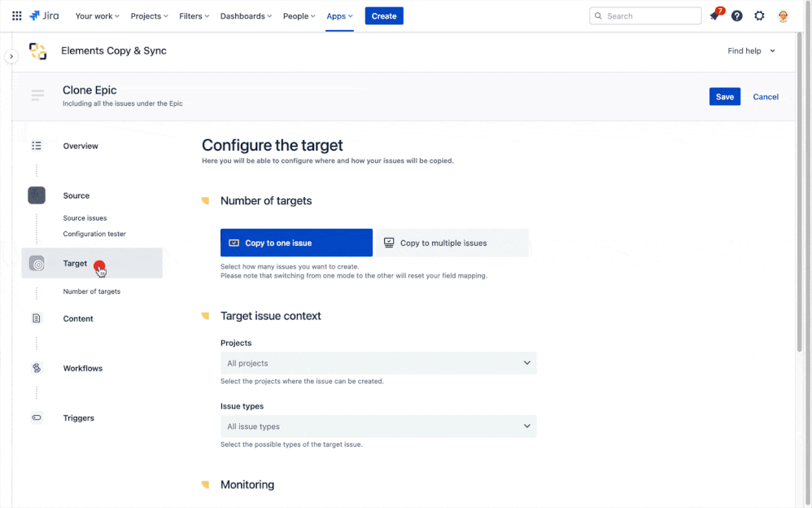The image size is (812, 508).
Task: Open the Apps menu
Action: click(340, 16)
